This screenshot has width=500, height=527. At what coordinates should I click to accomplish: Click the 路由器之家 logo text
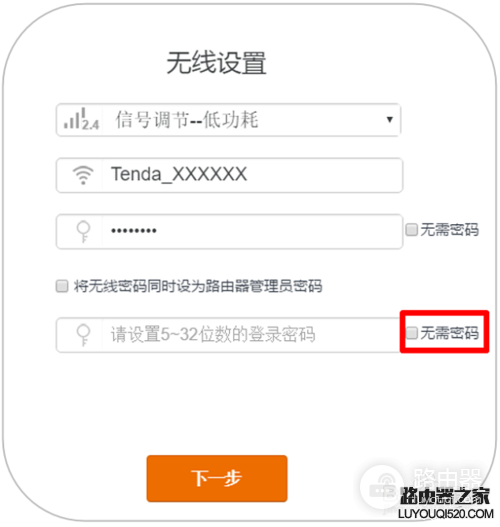tap(444, 496)
